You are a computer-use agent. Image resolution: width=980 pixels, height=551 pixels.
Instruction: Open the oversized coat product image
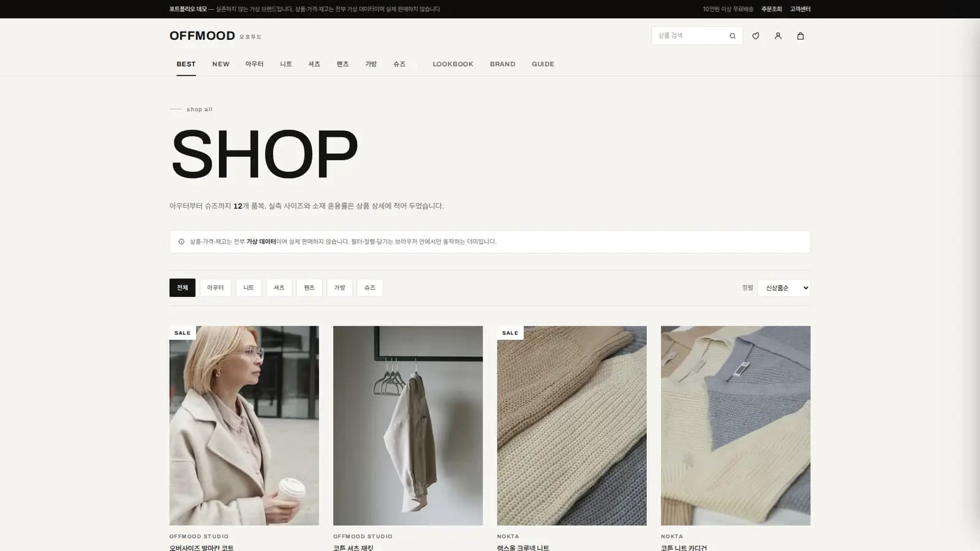[x=244, y=425]
